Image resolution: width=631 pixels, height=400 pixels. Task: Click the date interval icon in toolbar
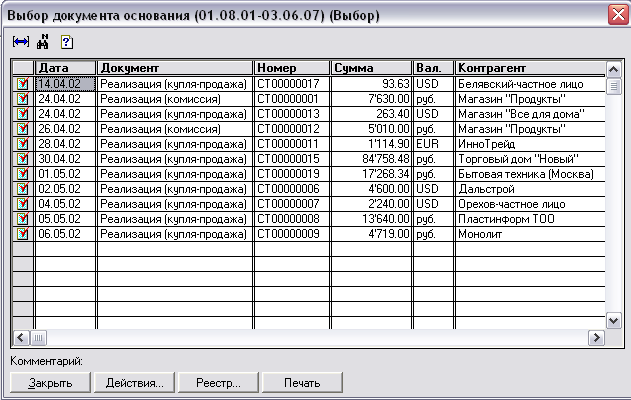click(20, 42)
